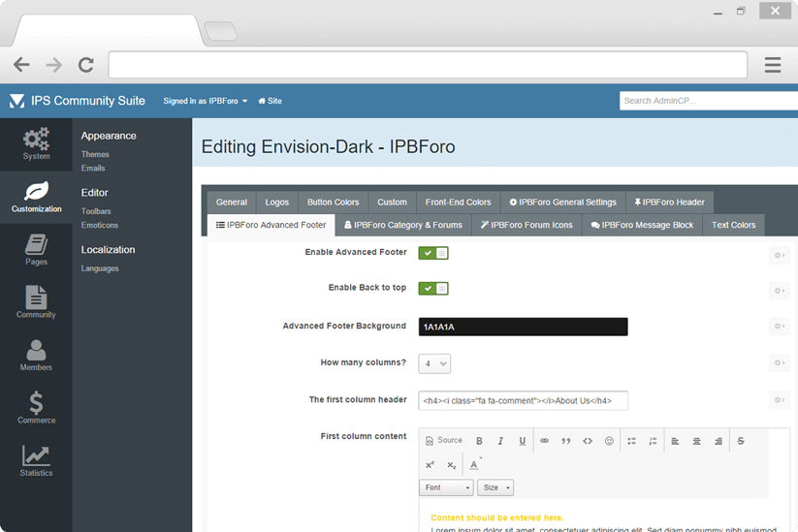798x532 pixels.
Task: Apply strikethrough formatting
Action: coord(741,441)
